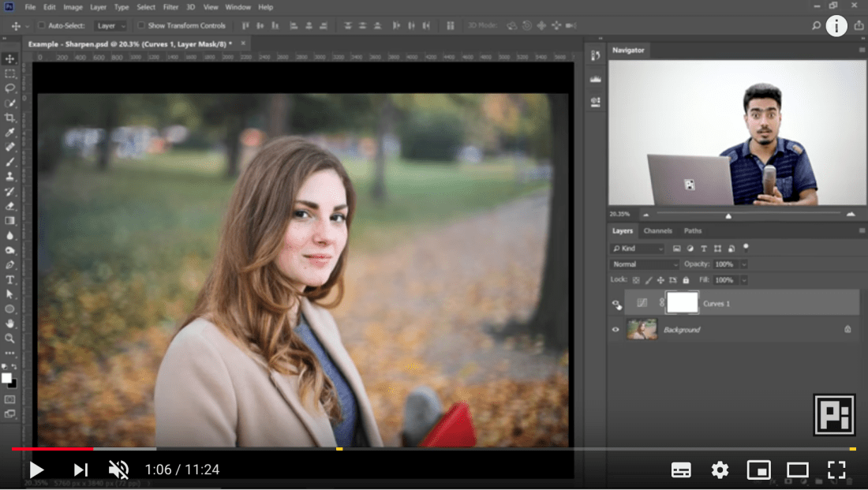Select the Hand tool
The height and width of the screenshot is (490, 868).
point(10,324)
